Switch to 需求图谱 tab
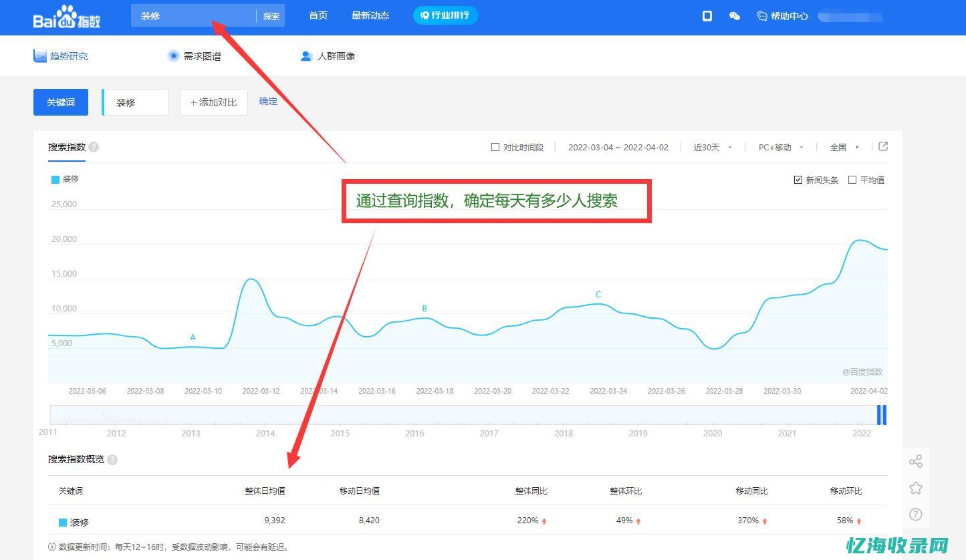The width and height of the screenshot is (966, 560). click(203, 56)
